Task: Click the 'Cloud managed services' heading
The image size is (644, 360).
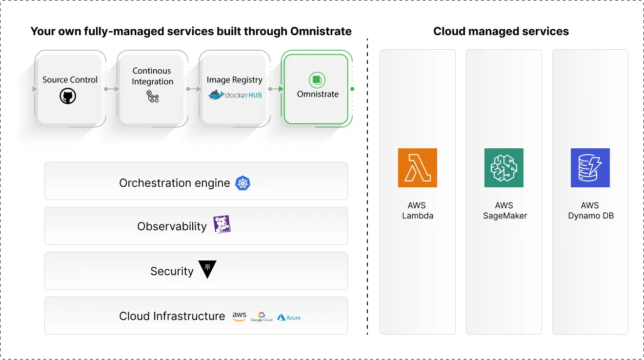Action: 501,32
